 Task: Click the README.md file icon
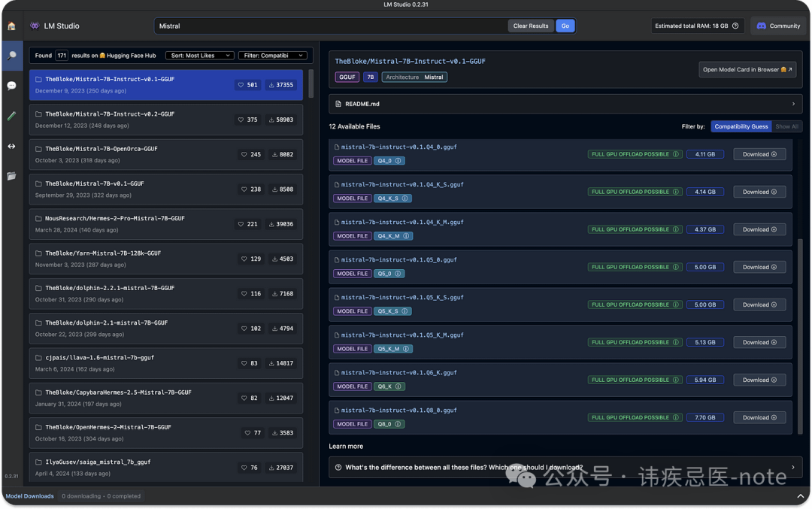338,104
